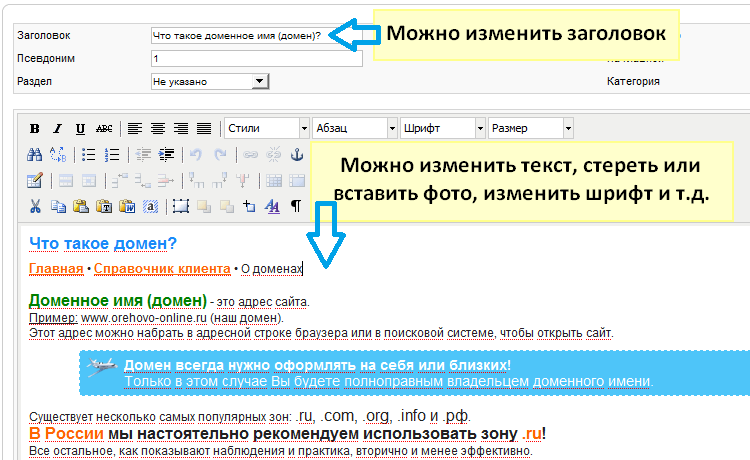This screenshot has height=460, width=750.
Task: Insert a numbered list
Action: pos(112,154)
